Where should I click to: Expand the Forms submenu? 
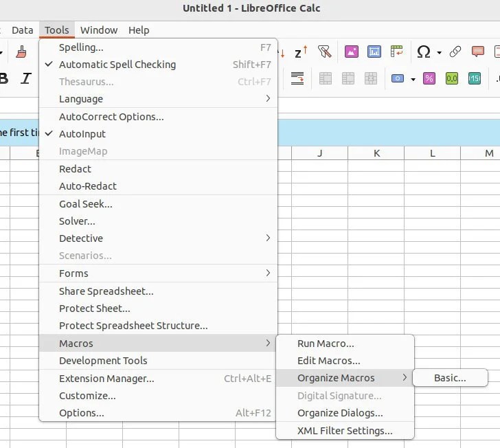point(158,273)
